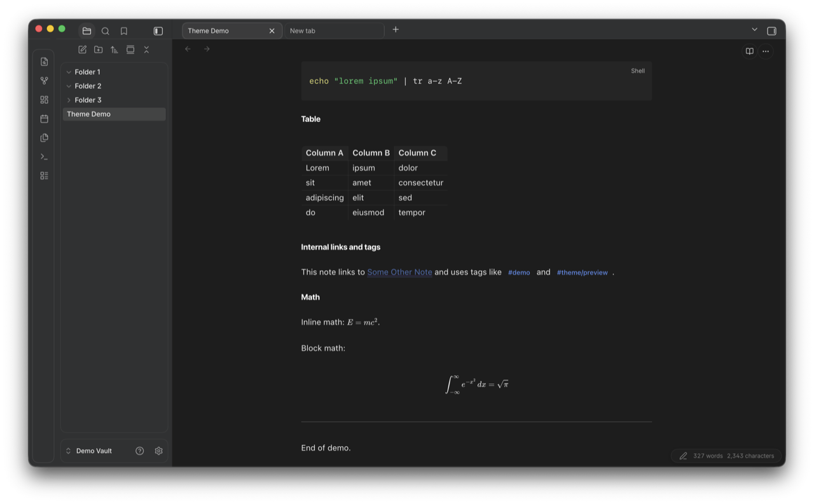
Task: Click inside the shell code block line
Action: tap(385, 81)
